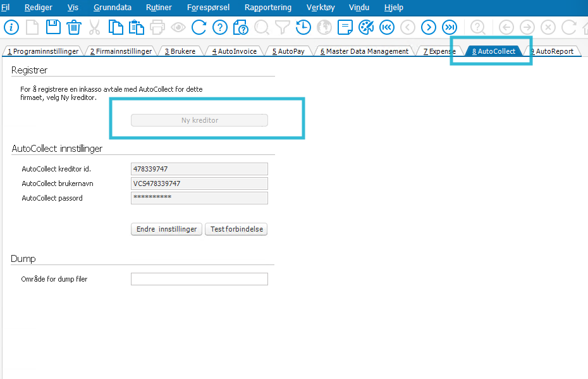Select the AutoCollect tab
The image size is (588, 379).
pos(494,51)
